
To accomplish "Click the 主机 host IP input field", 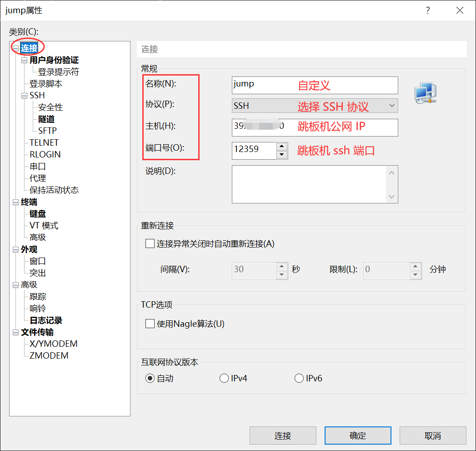I will click(x=315, y=127).
